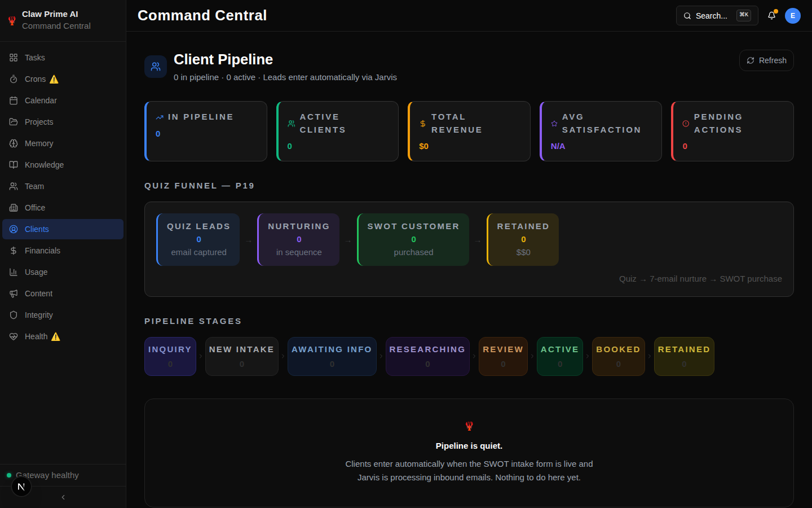Screen dimensions: 812x508
Task: Select the Inquiry pipeline stage
Action: click(x=170, y=357)
